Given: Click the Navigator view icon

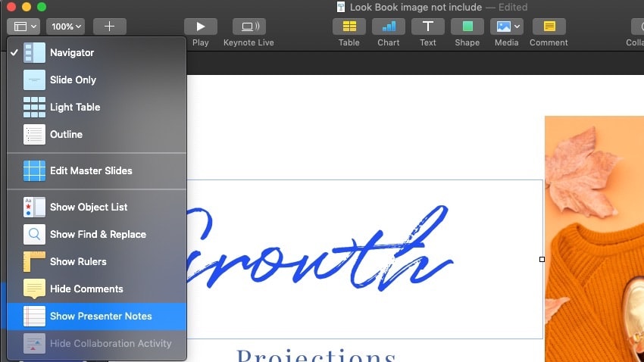Looking at the screenshot, I should pos(34,52).
